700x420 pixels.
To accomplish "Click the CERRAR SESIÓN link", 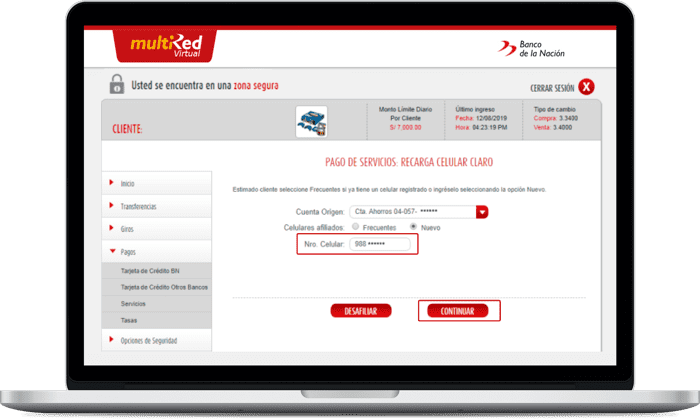I will 552,88.
